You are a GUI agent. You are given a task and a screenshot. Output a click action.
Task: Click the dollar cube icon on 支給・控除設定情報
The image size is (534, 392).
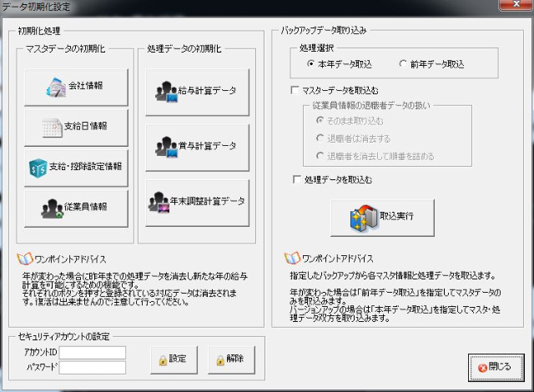(38, 168)
